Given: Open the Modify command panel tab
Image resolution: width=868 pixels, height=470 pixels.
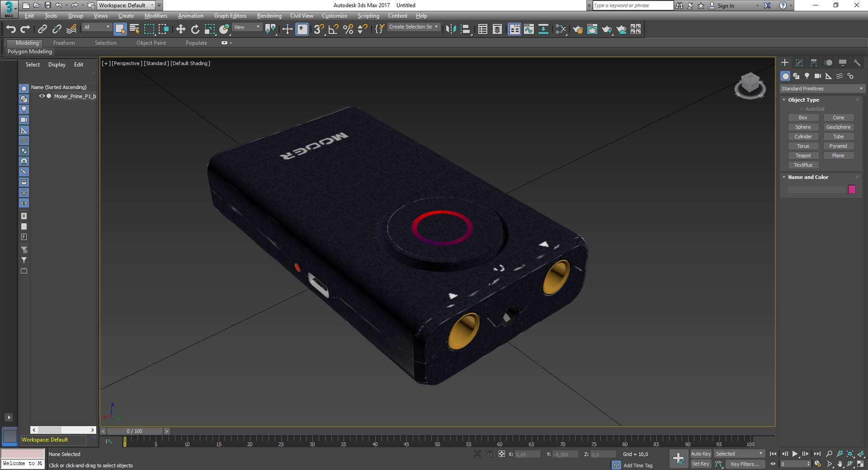Looking at the screenshot, I should point(799,62).
